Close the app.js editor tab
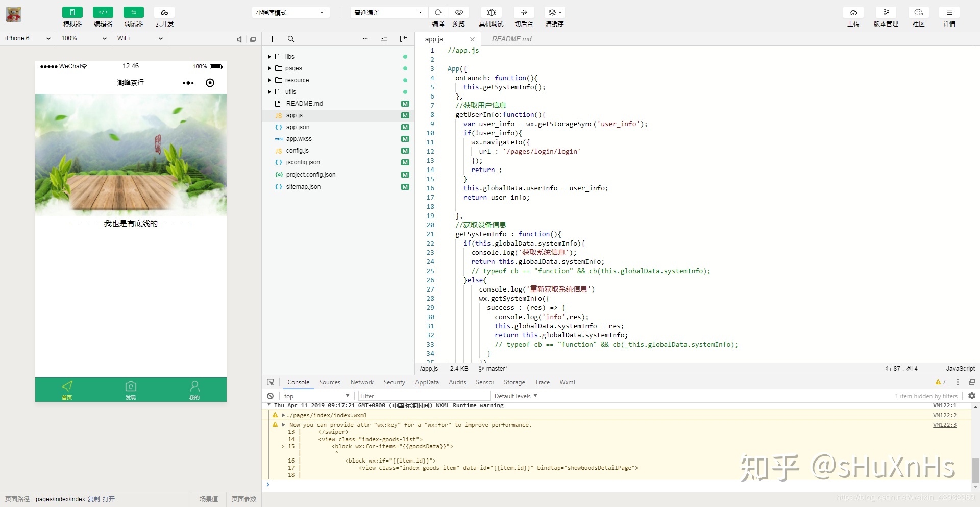980x507 pixels. (x=472, y=39)
